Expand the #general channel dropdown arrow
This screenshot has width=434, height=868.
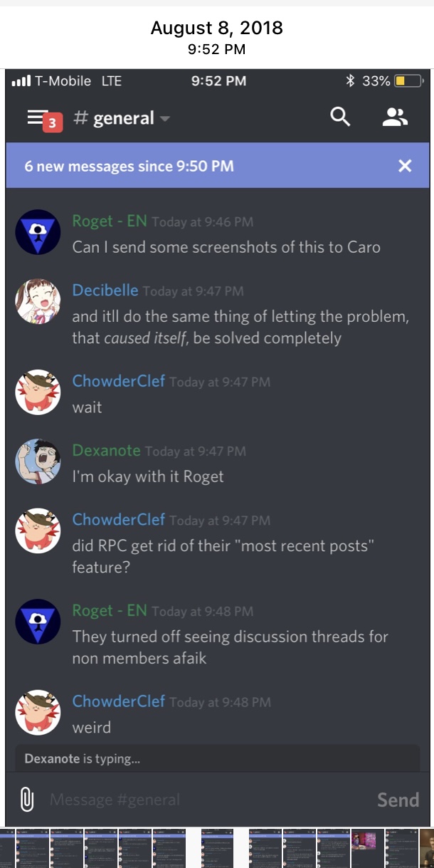click(x=164, y=119)
